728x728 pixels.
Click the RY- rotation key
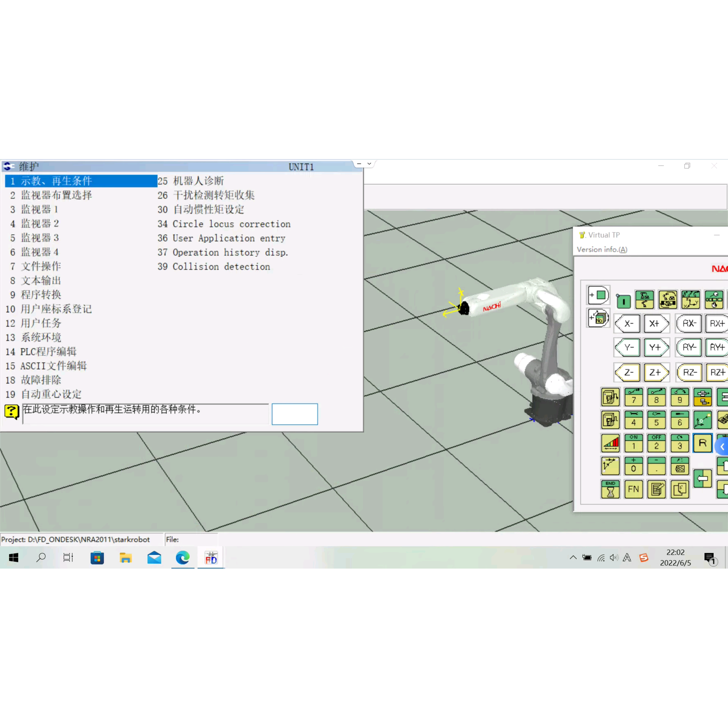pos(689,347)
